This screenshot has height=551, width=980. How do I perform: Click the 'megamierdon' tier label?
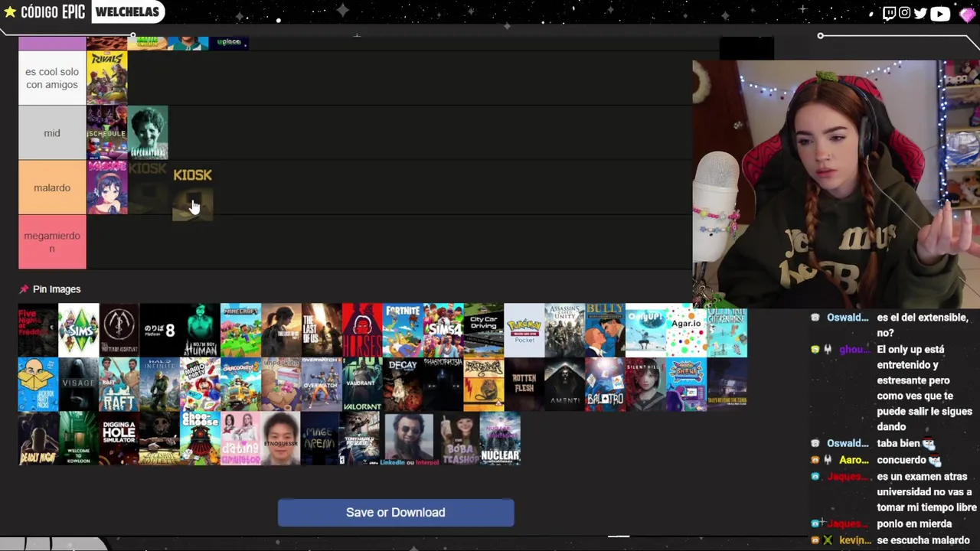coord(52,243)
